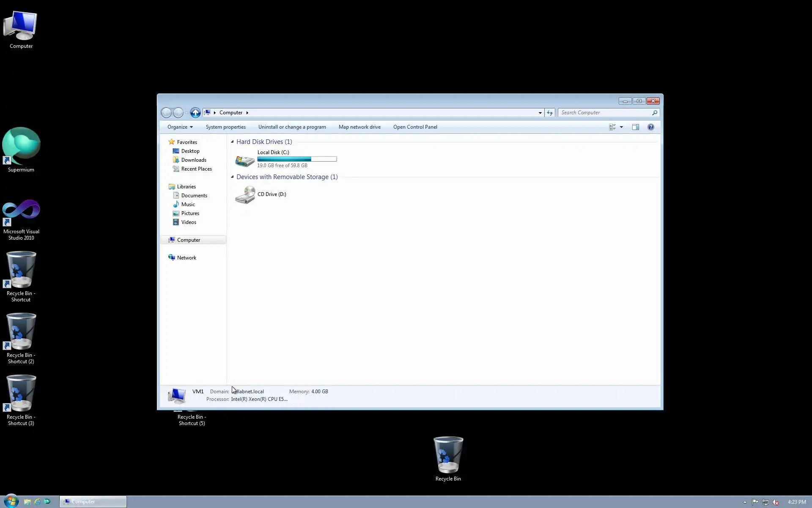The height and width of the screenshot is (508, 812).
Task: Click the Up one level arrow icon
Action: coord(195,113)
